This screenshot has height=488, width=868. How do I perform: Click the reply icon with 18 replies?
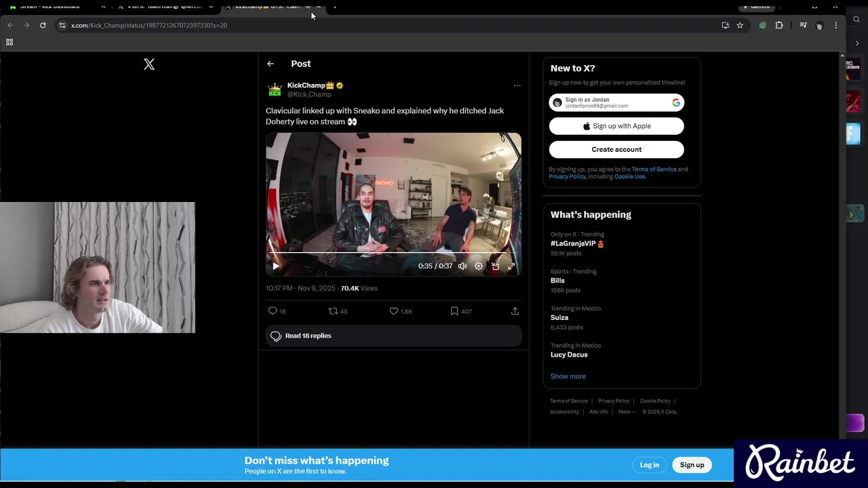pos(273,311)
